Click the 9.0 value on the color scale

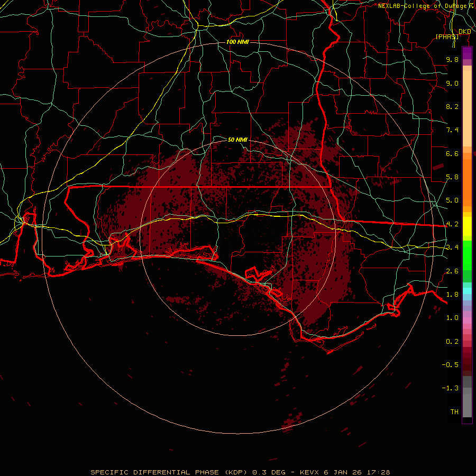tap(452, 83)
